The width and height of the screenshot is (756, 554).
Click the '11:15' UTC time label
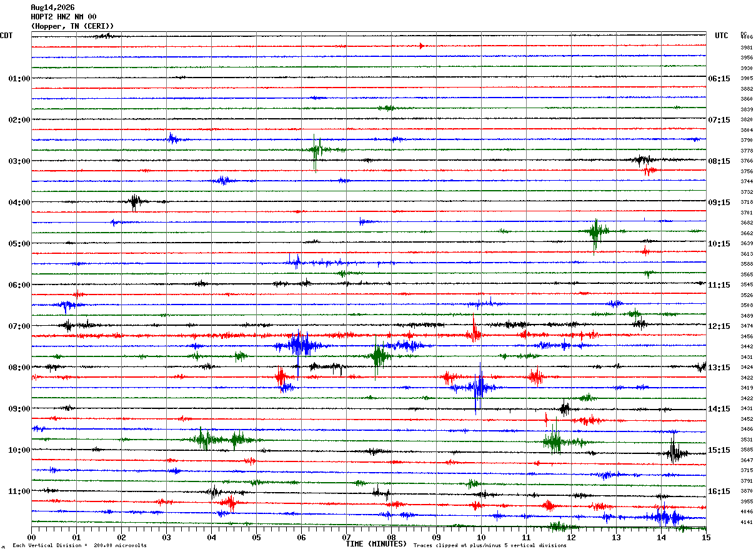(720, 285)
